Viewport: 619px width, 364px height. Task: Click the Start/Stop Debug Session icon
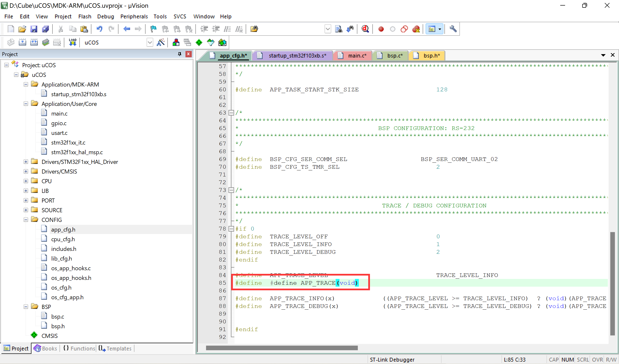[365, 29]
